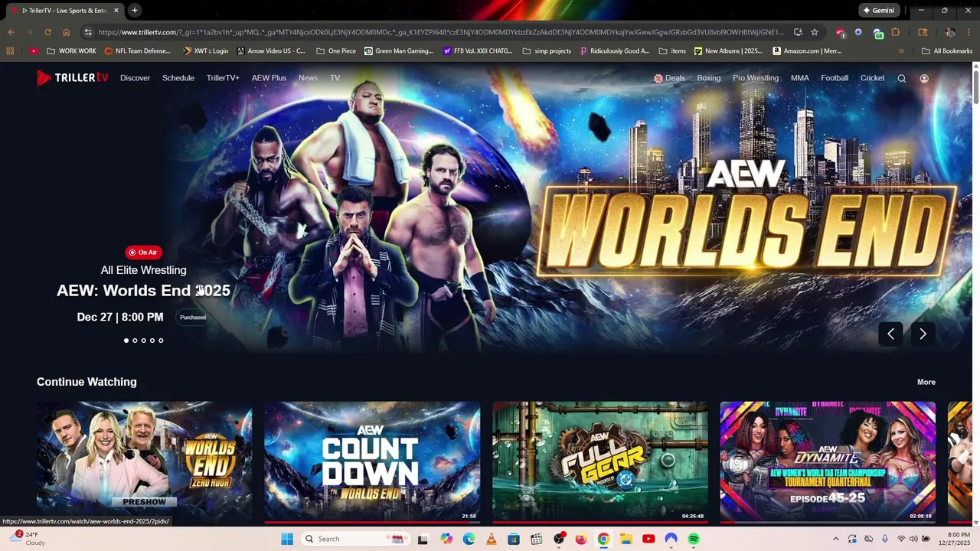Go to next hero slide arrow
Viewport: 980px width, 551px height.
pyautogui.click(x=923, y=334)
